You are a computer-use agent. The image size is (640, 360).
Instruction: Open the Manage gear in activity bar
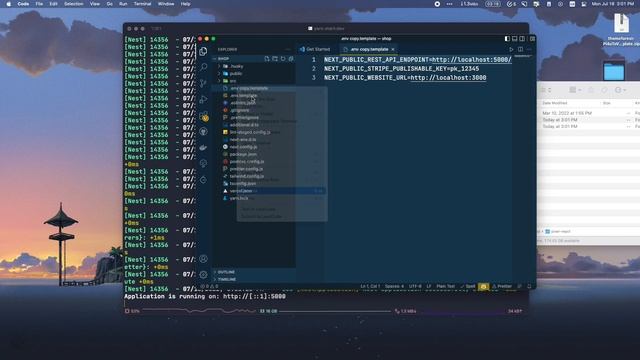coord(203,274)
